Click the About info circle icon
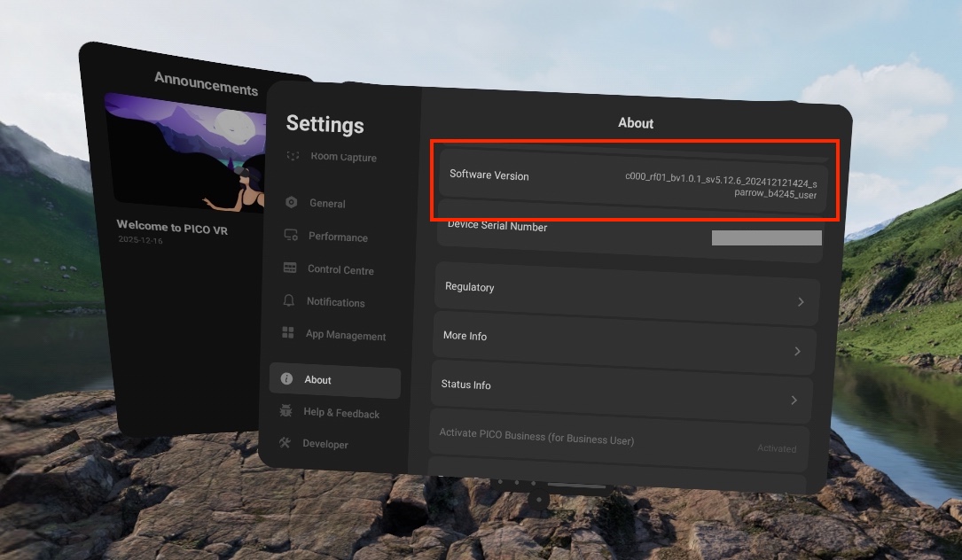Viewport: 962px width, 560px height. (286, 378)
